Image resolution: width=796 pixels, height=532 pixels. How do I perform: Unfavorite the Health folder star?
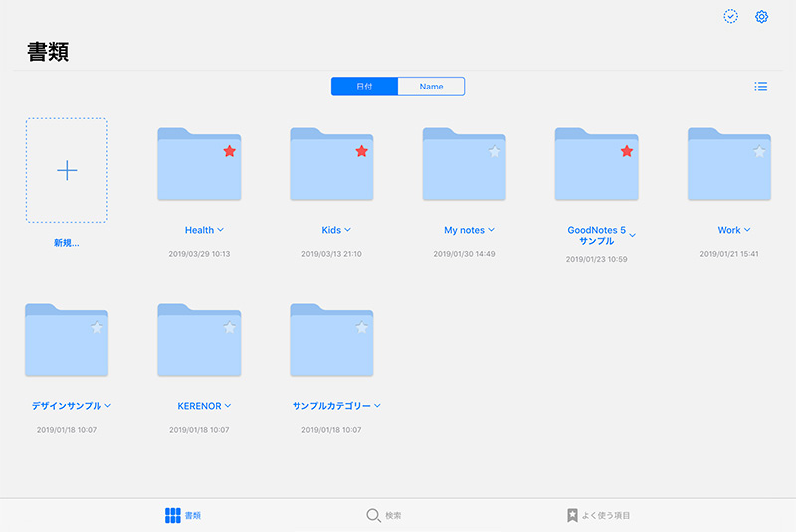click(230, 151)
